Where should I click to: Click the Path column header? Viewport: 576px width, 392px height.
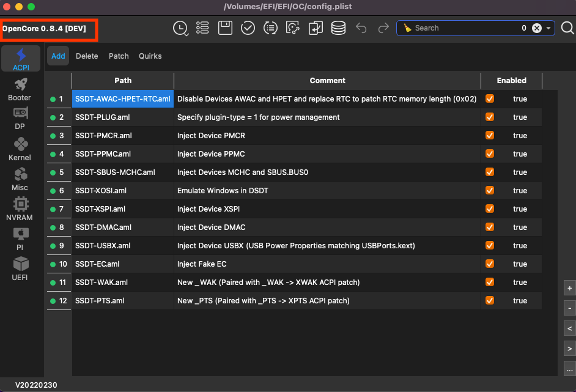(123, 81)
